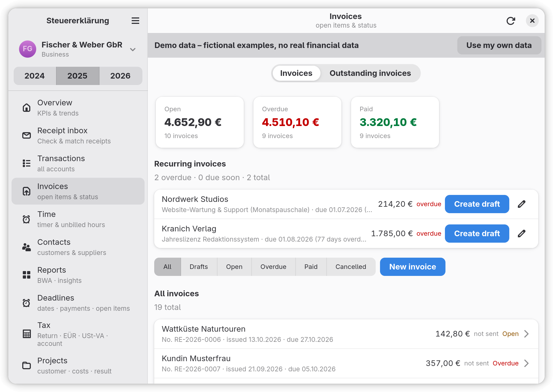Expand the Fischer & Weber GbR account dropdown
This screenshot has width=553, height=392.
click(x=133, y=49)
